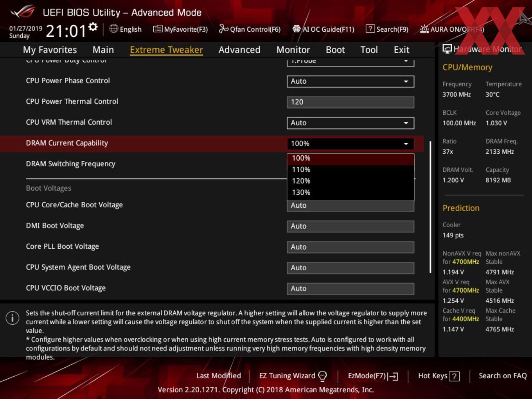Click the 149 pts cooler score
Viewport: 532px width, 399px height.
(x=453, y=235)
